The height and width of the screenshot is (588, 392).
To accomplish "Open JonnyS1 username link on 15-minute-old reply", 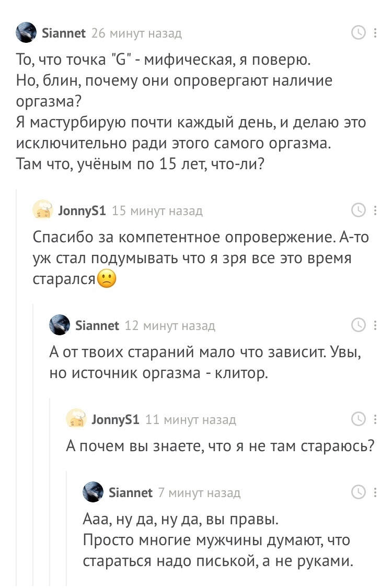I will 82,210.
